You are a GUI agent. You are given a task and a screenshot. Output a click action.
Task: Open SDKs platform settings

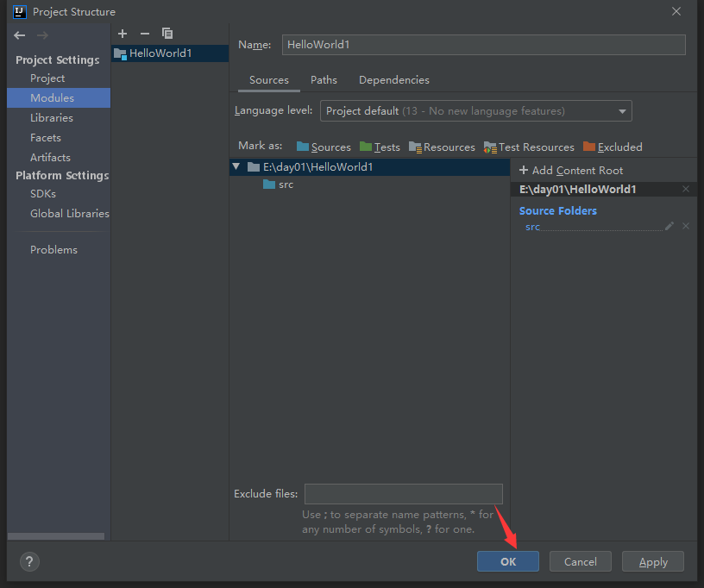click(43, 194)
